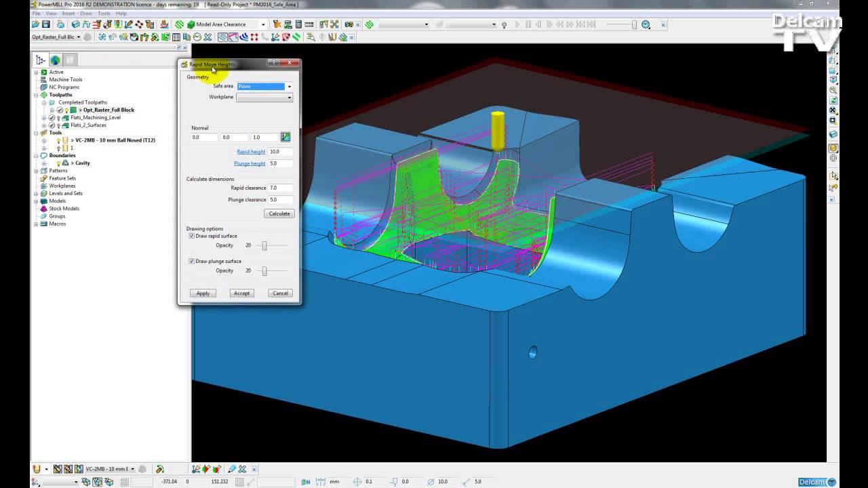This screenshot has width=868, height=488.
Task: Toggle light bulb for VC-2MB ball nosed tool
Action: click(x=58, y=140)
